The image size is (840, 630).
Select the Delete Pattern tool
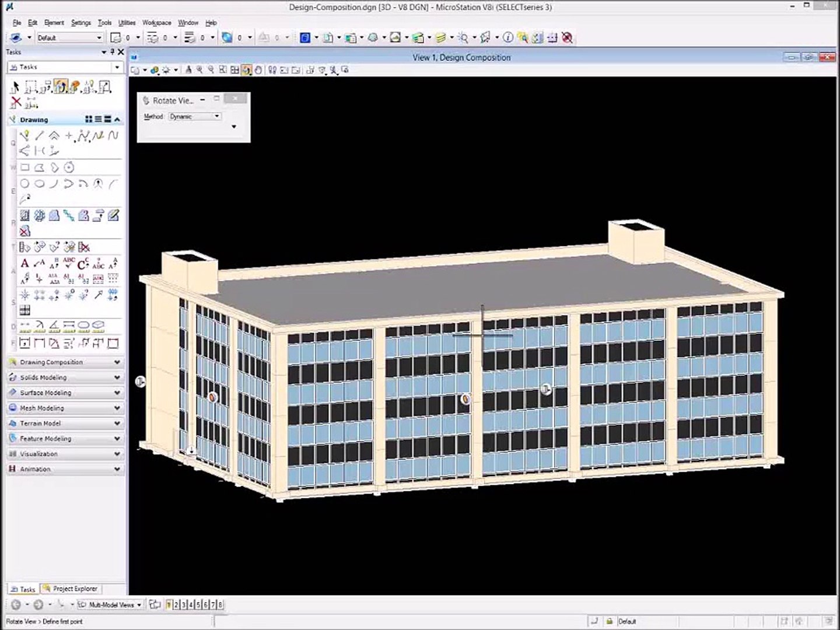pos(24,231)
